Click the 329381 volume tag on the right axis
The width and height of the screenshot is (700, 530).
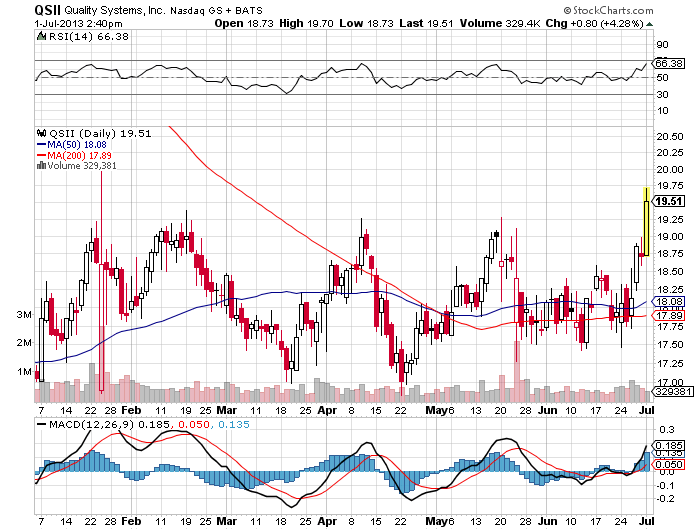673,392
